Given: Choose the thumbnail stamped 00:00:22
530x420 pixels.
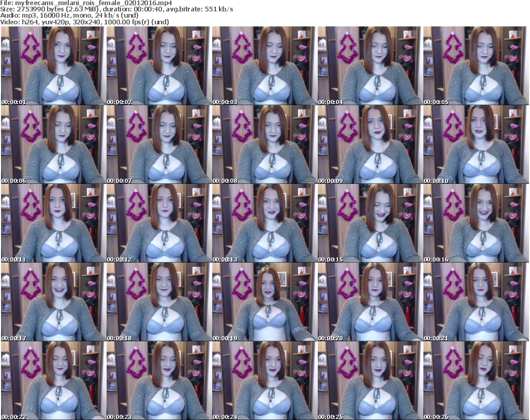Looking at the screenshot, I should (53, 381).
